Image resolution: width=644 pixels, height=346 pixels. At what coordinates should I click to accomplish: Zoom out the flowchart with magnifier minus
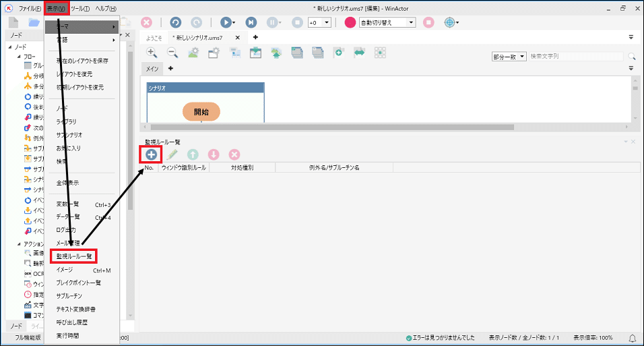coord(172,53)
